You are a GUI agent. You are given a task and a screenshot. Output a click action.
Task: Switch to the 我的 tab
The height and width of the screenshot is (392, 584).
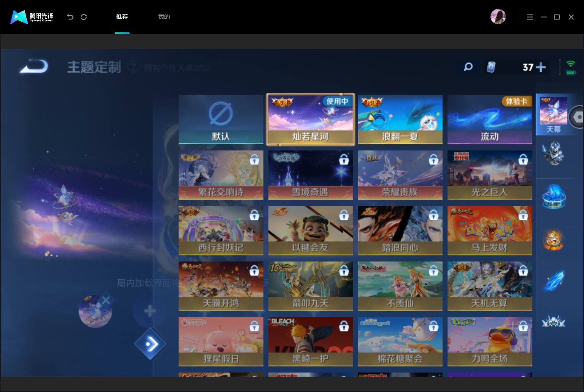click(x=164, y=17)
